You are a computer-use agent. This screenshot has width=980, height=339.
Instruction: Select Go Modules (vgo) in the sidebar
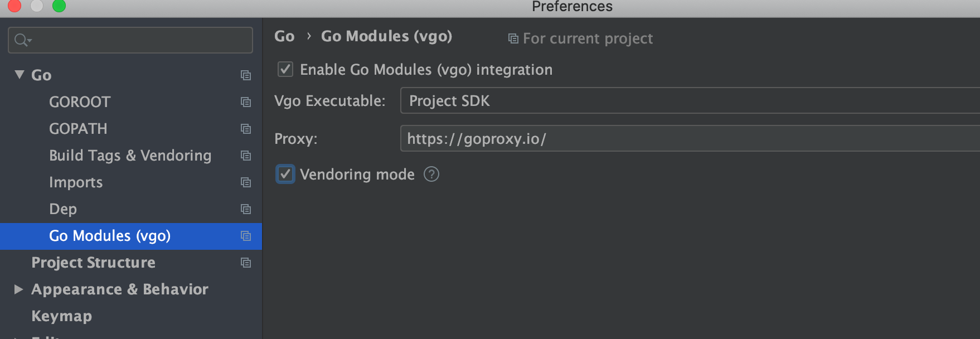click(110, 236)
